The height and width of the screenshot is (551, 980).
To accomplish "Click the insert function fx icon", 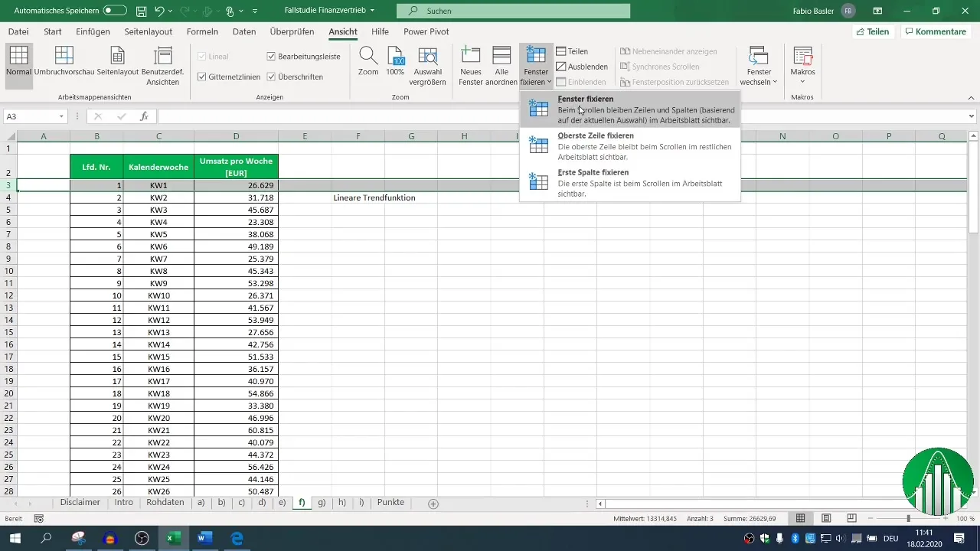I will click(x=144, y=116).
